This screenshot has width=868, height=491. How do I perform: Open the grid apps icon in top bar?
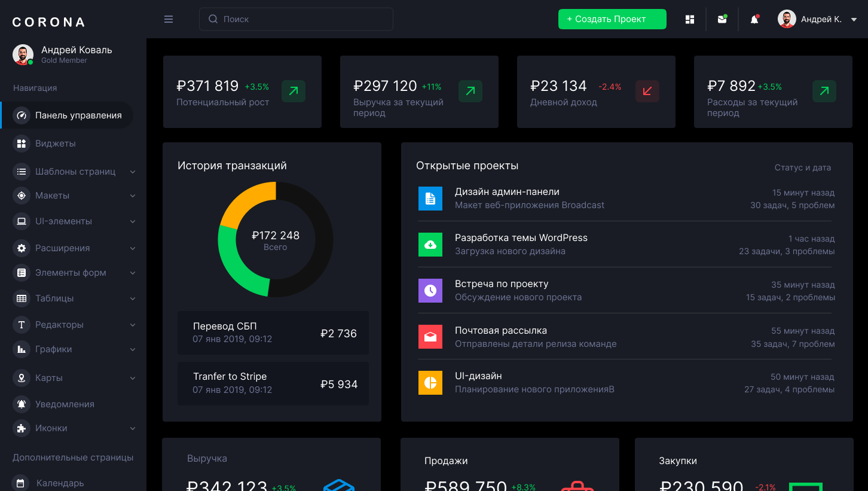click(x=690, y=19)
